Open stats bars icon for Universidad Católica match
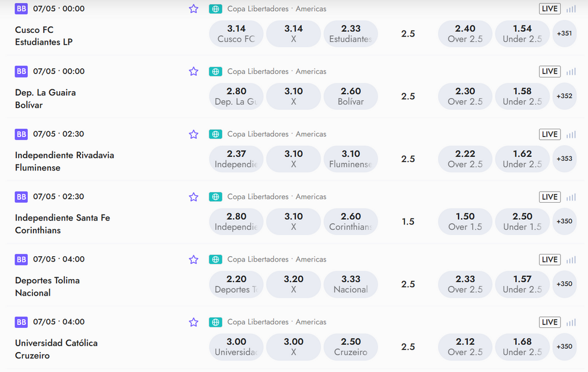The height and width of the screenshot is (372, 588). click(571, 322)
